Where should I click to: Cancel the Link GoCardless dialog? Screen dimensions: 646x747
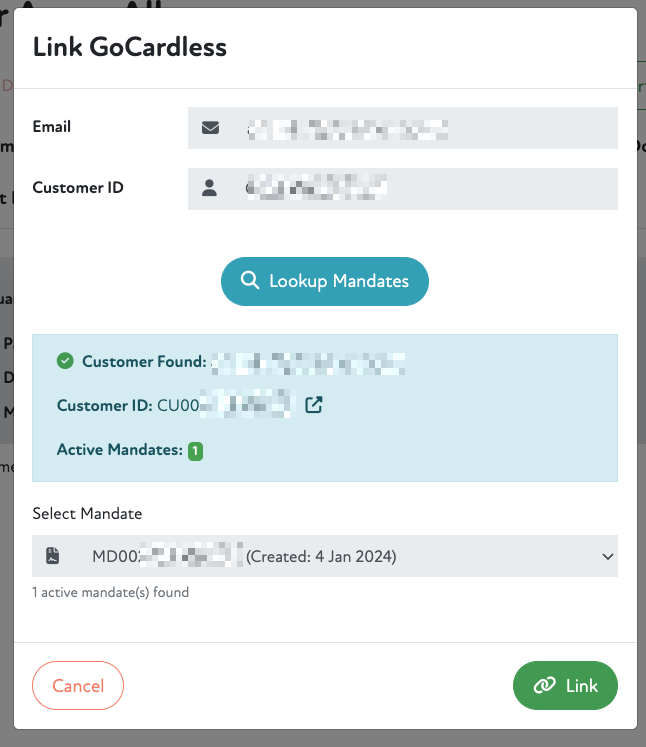pyautogui.click(x=78, y=685)
